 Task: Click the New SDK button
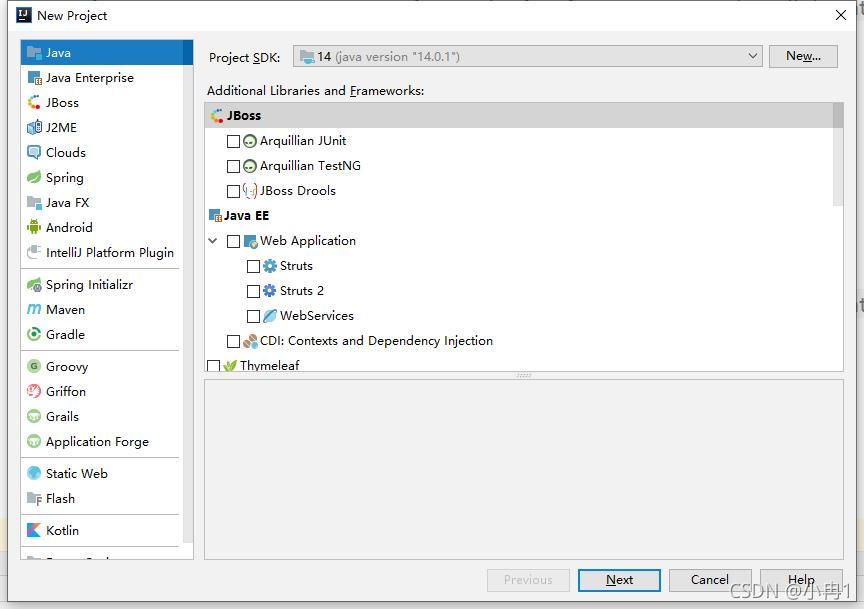tap(802, 56)
